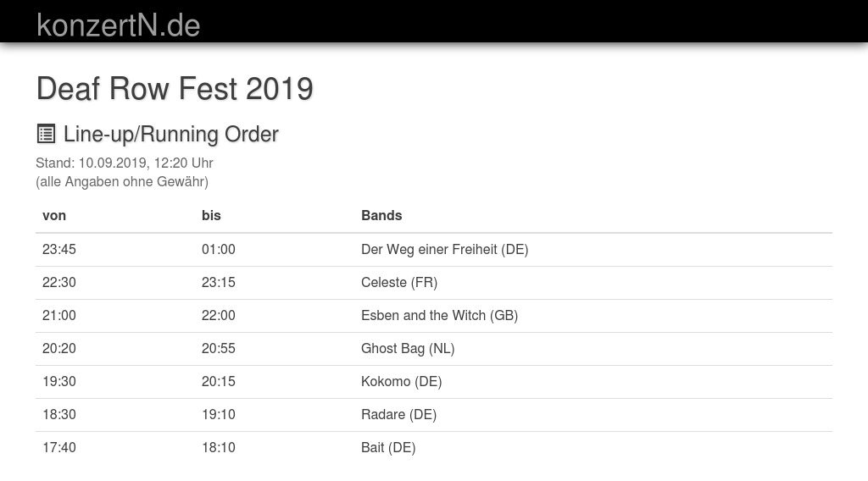
Task: Select Der Weg einer Freiheit (DE) entry
Action: point(444,249)
